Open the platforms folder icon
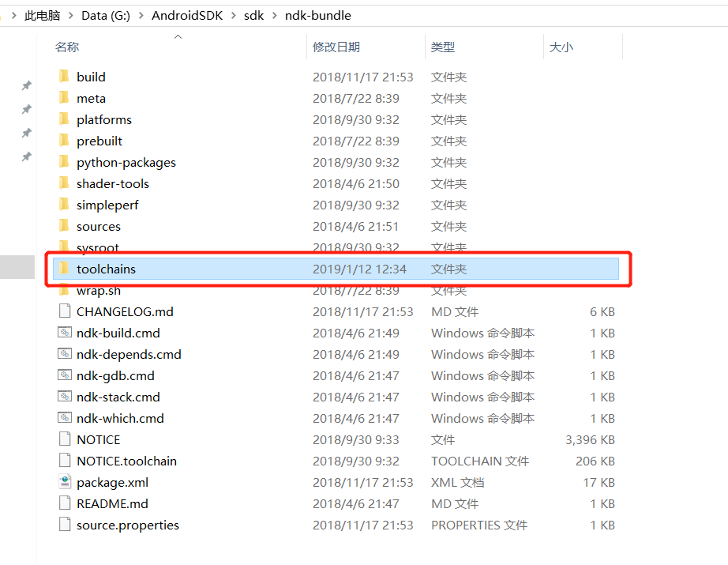Image resolution: width=728 pixels, height=565 pixels. [x=65, y=119]
